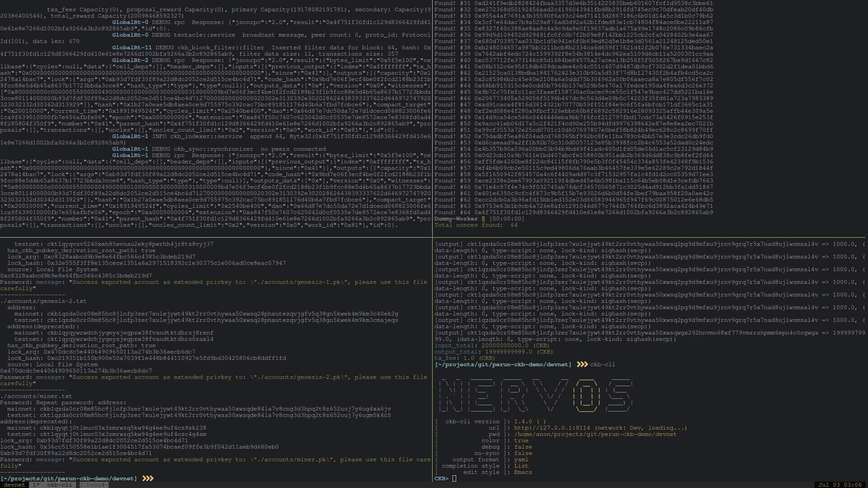This screenshot has width=868, height=488.
Task: Click the URL http://127.0.0.1:8114
Action: coord(552,428)
